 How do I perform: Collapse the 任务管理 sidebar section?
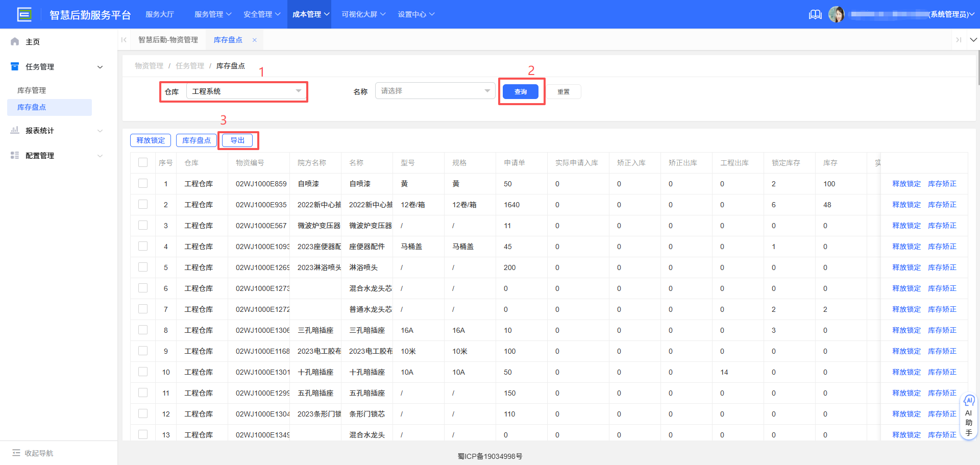point(100,66)
